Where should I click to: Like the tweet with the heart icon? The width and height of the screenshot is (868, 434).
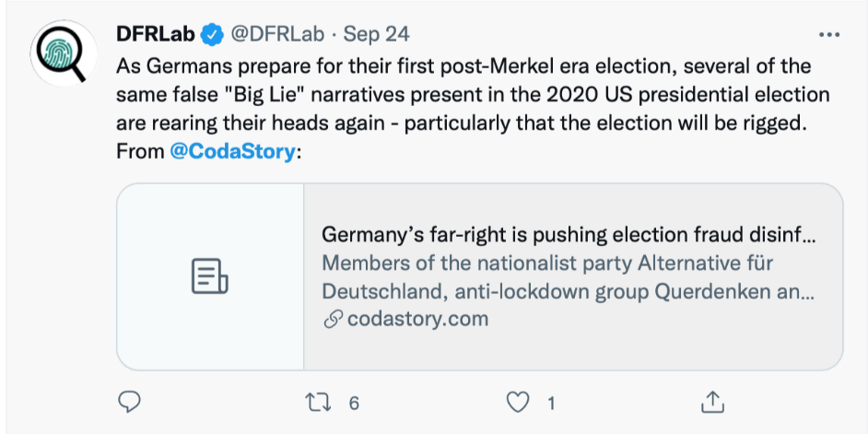point(521,402)
